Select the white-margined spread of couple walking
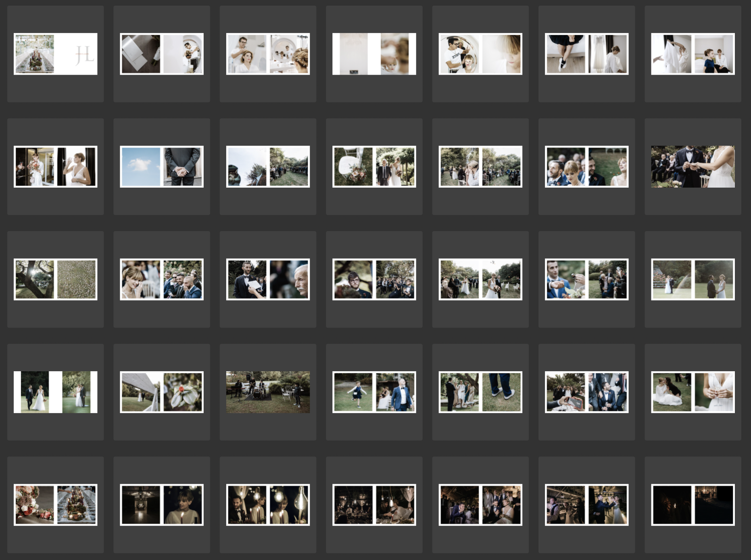The image size is (751, 560). pos(55,392)
